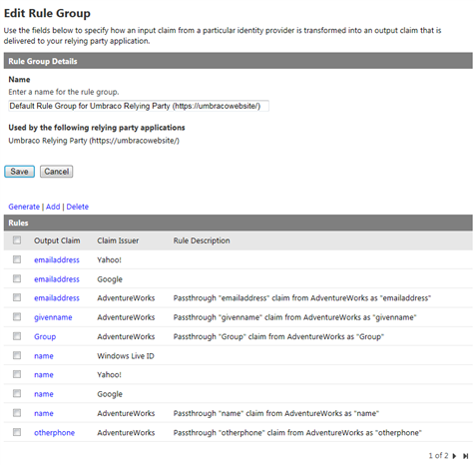476x465 pixels.
Task: Jump to last page arrow
Action: (466, 456)
